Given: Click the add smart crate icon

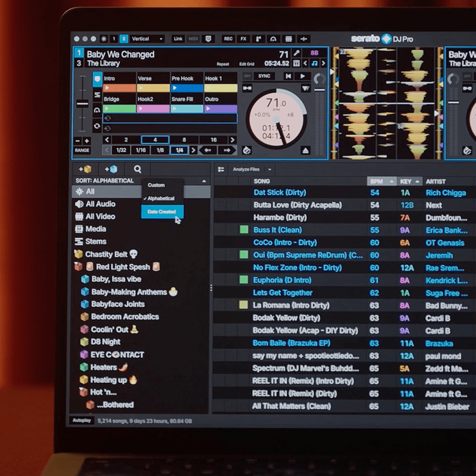Looking at the screenshot, I should pos(111,169).
